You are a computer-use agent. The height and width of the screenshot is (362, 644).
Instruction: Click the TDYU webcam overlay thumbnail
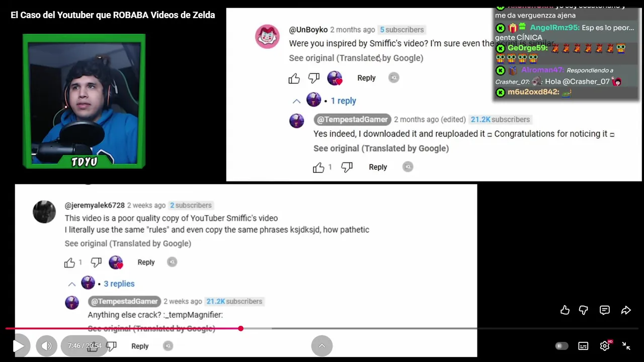click(x=84, y=101)
